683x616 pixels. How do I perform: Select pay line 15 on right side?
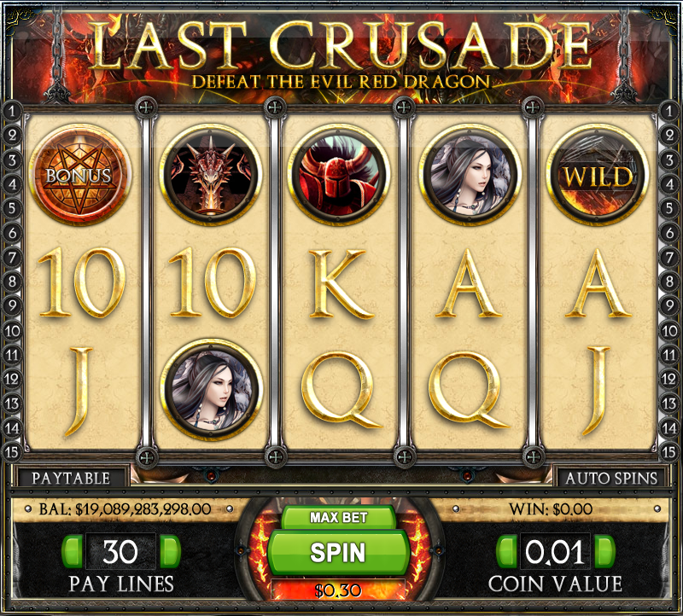669,452
